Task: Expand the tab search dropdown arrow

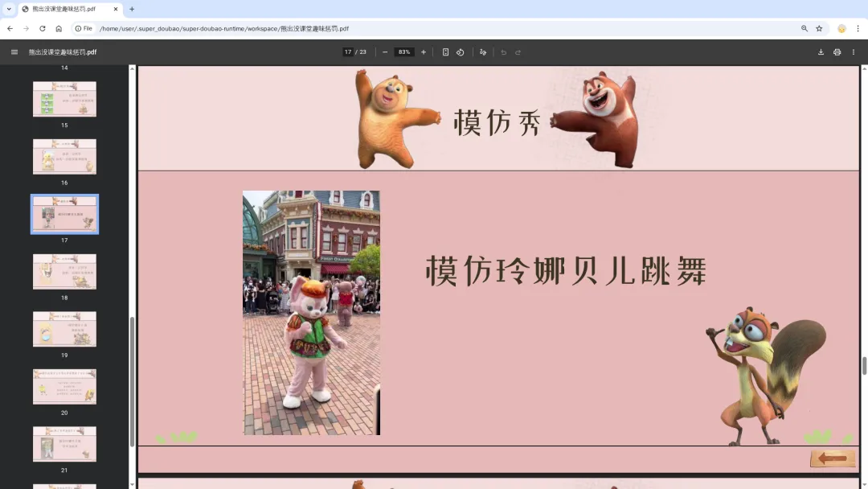Action: pyautogui.click(x=9, y=9)
